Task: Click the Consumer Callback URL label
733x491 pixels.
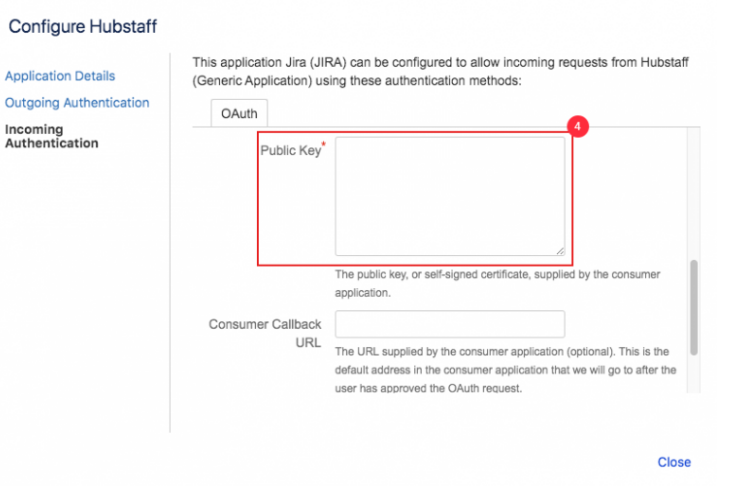Action: point(265,332)
